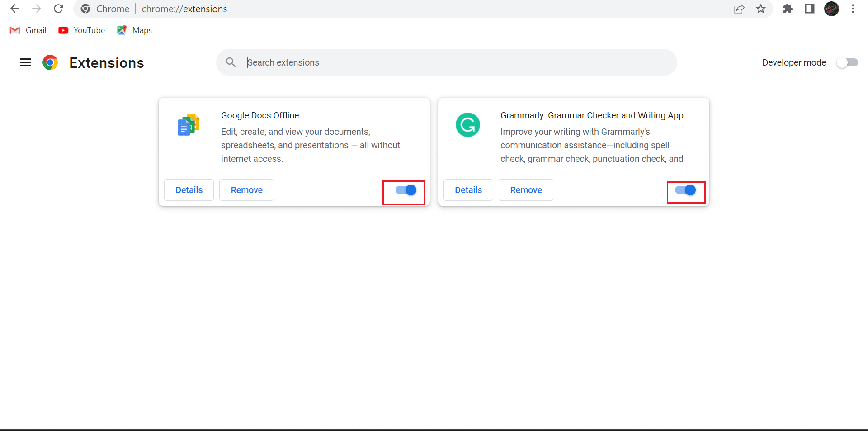
Task: Open Details for Google Docs Offline
Action: [189, 190]
